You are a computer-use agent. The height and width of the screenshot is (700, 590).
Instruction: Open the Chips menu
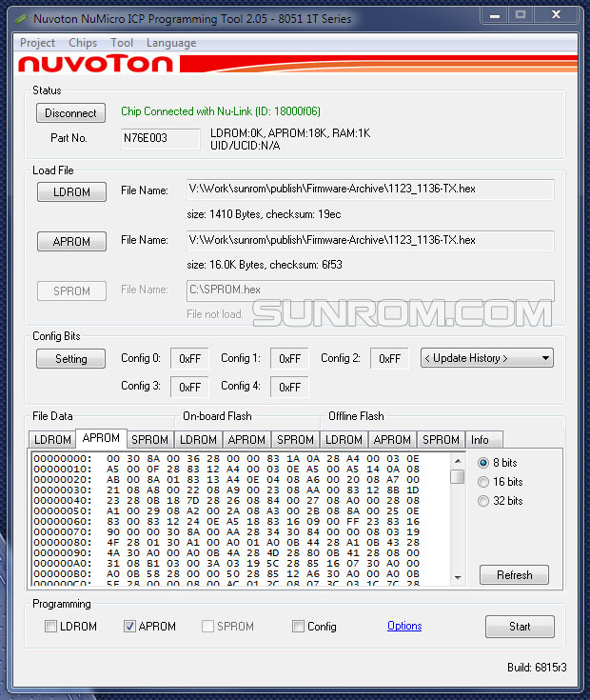[83, 43]
